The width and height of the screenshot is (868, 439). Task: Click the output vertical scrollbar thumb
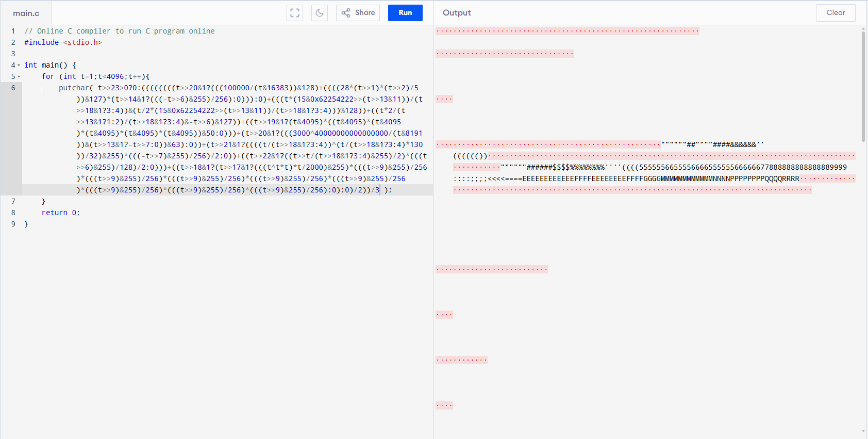(863, 85)
